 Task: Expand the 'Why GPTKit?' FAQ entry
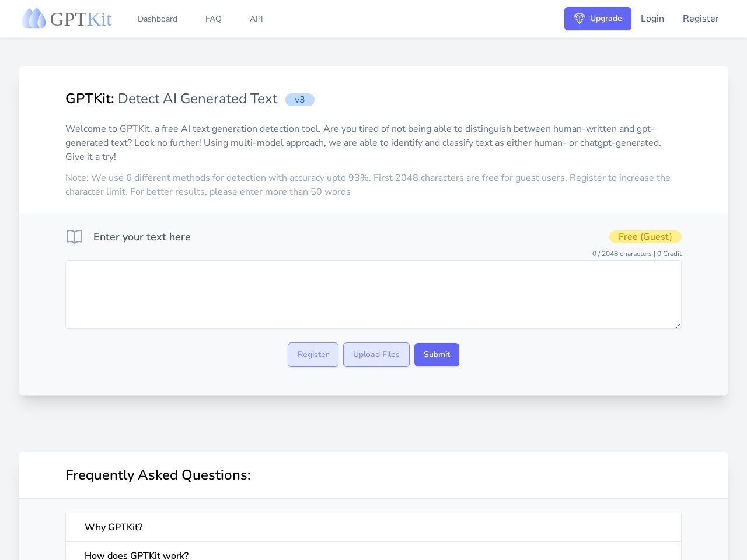(113, 527)
